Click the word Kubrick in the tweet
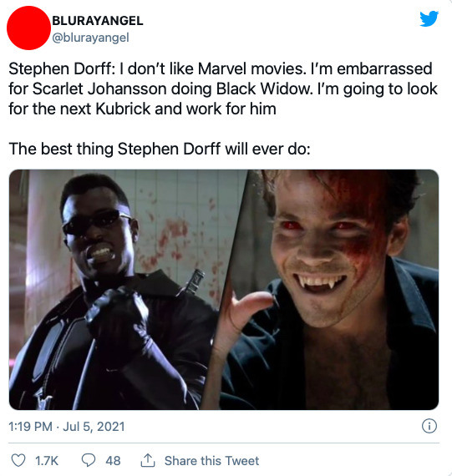 pos(123,109)
